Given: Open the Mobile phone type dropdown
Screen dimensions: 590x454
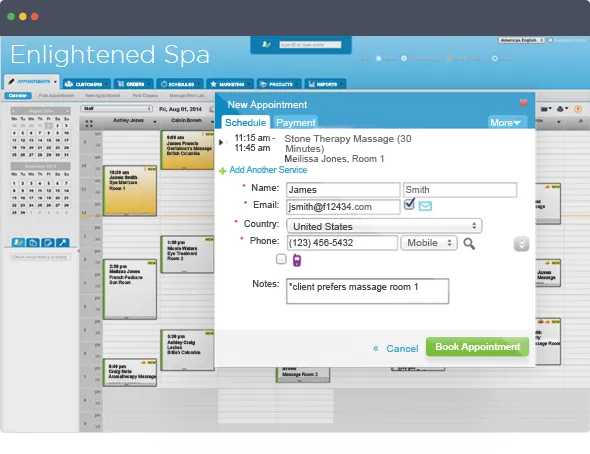Looking at the screenshot, I should click(429, 243).
